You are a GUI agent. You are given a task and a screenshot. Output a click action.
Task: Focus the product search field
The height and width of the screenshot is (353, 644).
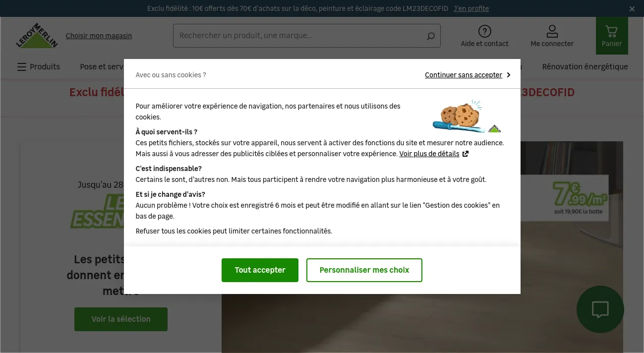tap(300, 36)
